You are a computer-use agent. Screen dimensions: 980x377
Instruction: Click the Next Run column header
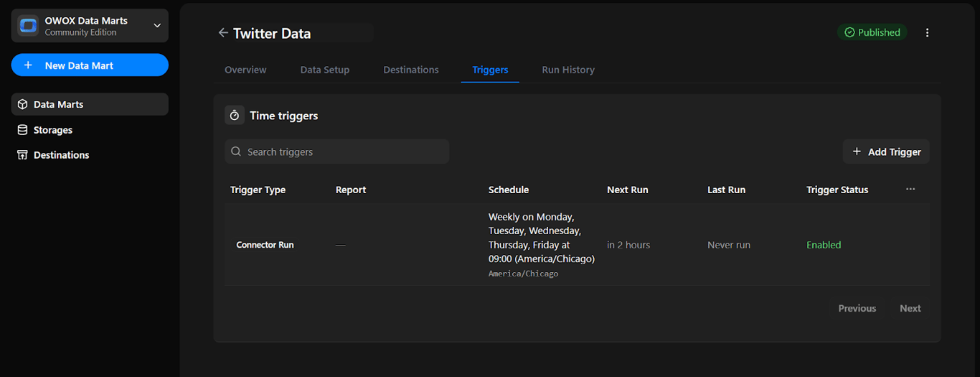click(628, 190)
